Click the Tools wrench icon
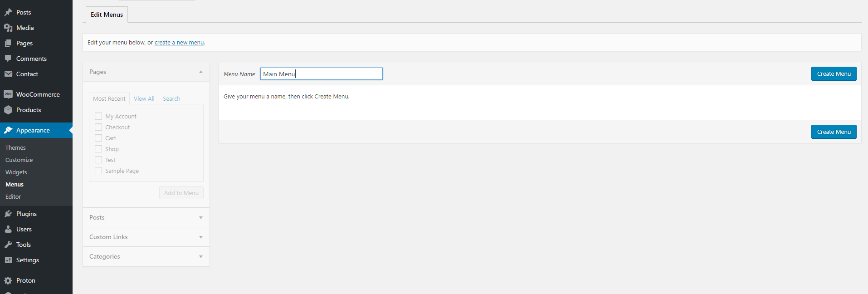 point(8,245)
